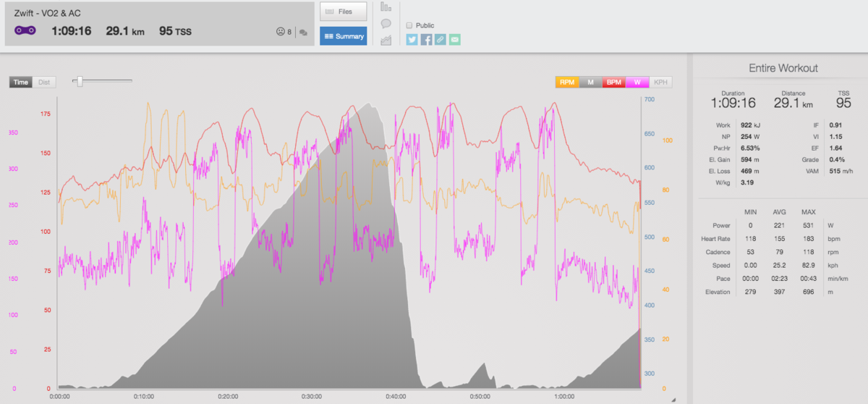Screen dimensions: 868x404
Task: Toggle the W power channel
Action: pos(638,82)
